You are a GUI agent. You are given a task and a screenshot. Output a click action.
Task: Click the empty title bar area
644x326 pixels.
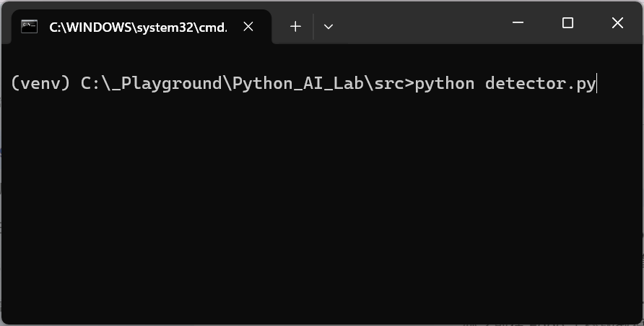[x=419, y=25]
